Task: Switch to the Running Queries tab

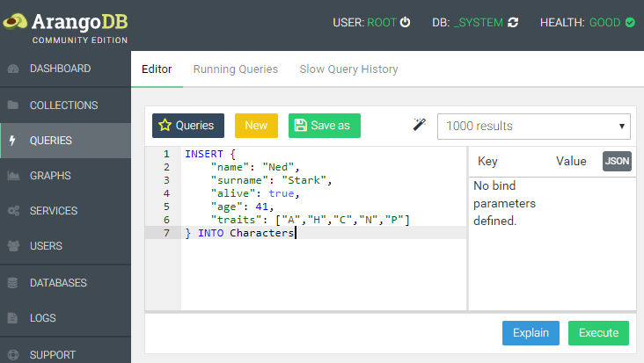Action: point(235,69)
